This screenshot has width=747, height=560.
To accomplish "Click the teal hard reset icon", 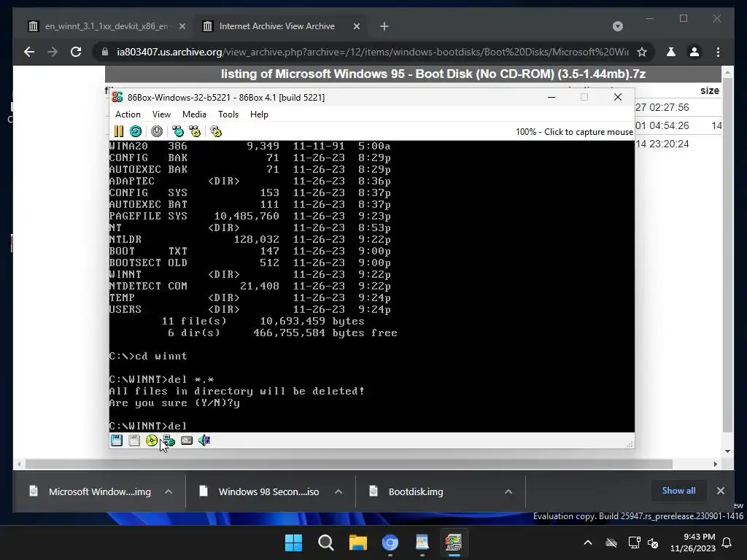I will click(135, 131).
